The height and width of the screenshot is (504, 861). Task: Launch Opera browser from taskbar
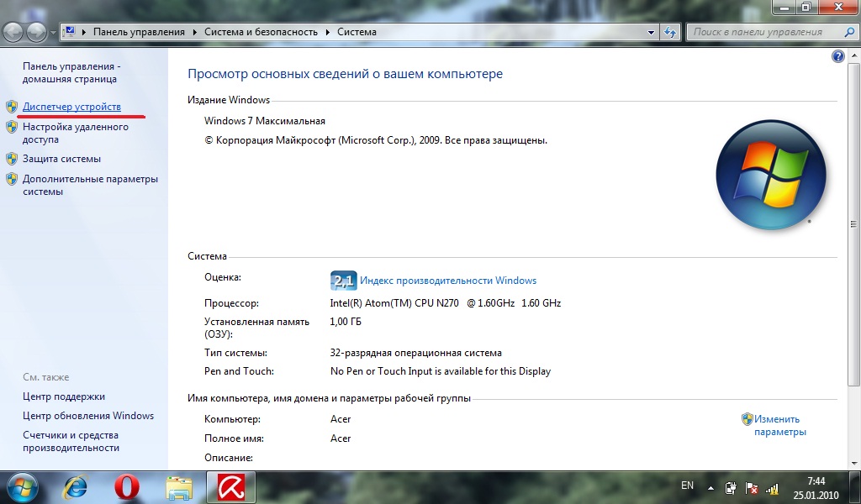pyautogui.click(x=127, y=487)
